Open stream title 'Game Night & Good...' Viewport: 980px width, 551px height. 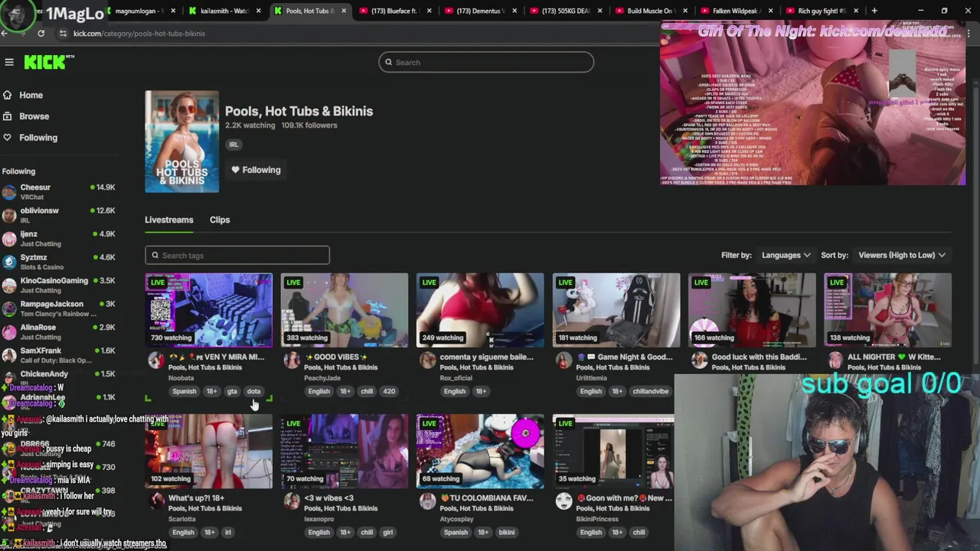pos(624,357)
